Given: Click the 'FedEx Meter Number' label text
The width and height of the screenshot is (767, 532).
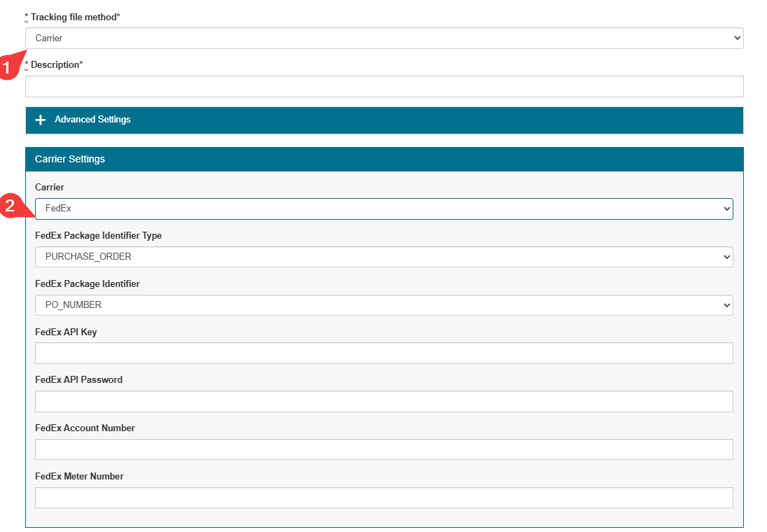Looking at the screenshot, I should (79, 476).
